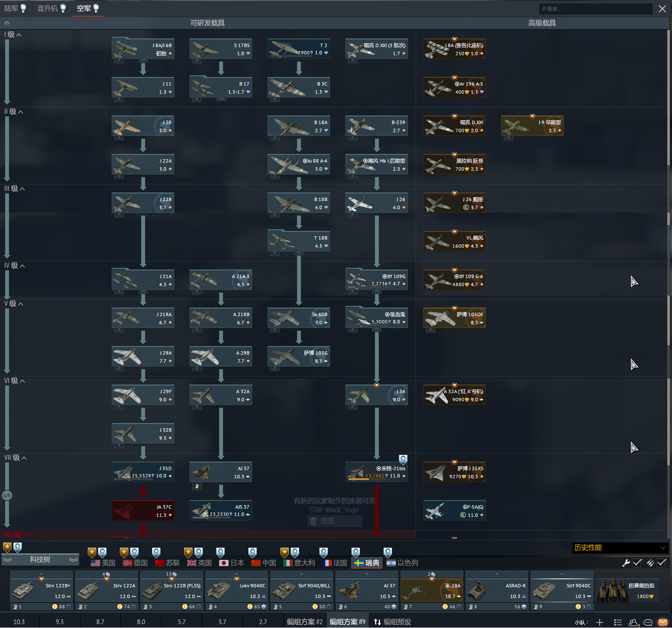Toggle the premium shield filter above 科技树

[x=7, y=547]
